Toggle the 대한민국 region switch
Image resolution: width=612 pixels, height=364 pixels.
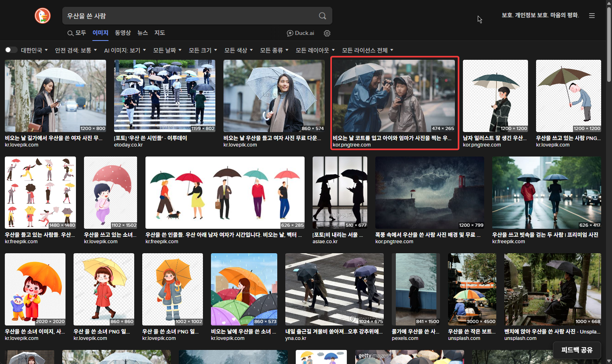[x=11, y=50]
